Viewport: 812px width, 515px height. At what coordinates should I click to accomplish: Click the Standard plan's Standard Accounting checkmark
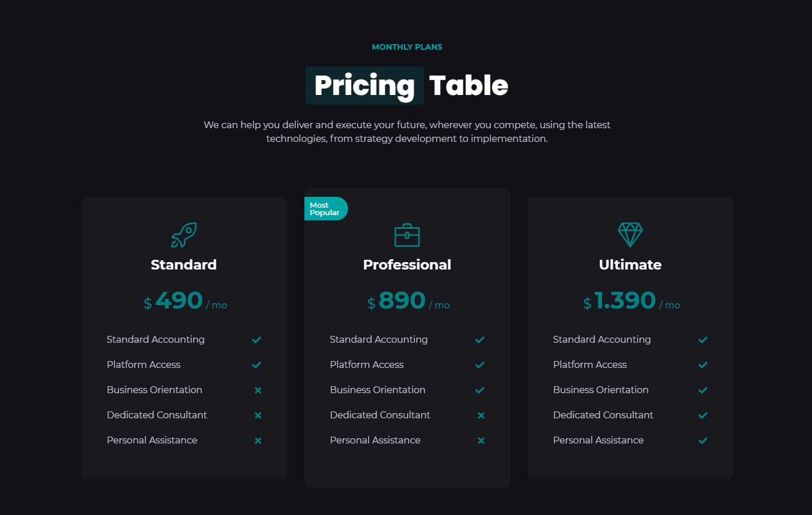(256, 340)
